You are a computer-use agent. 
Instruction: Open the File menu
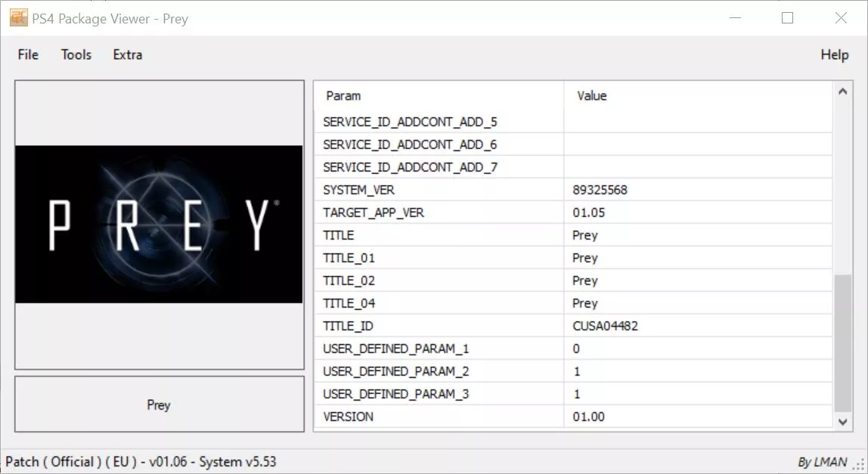[28, 54]
